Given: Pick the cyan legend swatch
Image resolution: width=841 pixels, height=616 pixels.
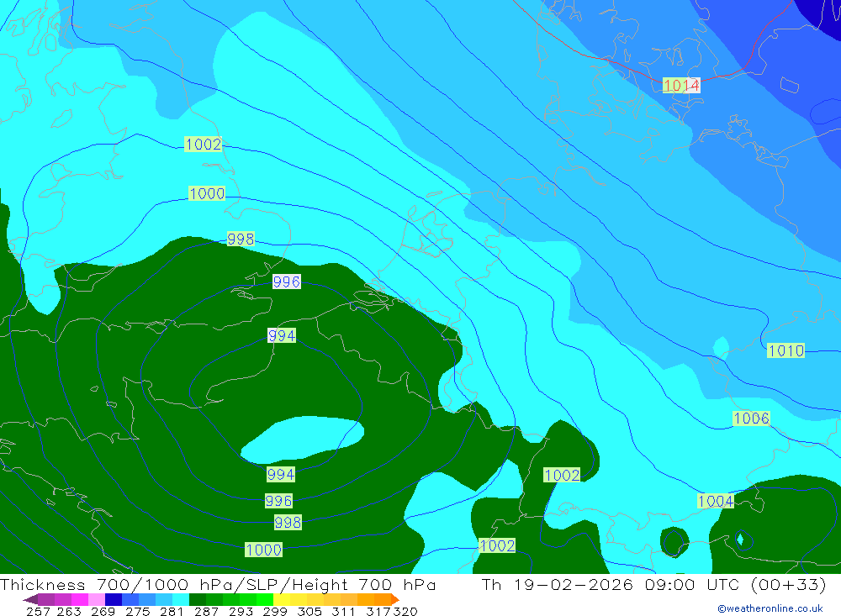Looking at the screenshot, I should click(x=181, y=599).
